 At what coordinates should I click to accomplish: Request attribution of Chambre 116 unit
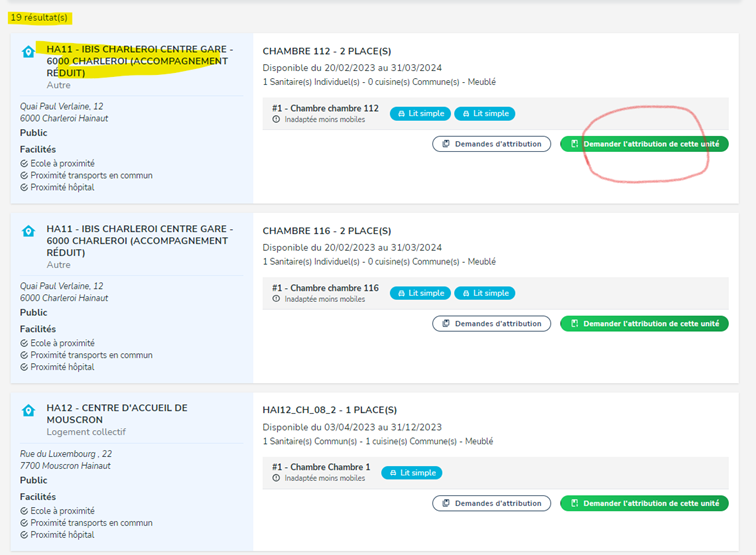point(644,324)
